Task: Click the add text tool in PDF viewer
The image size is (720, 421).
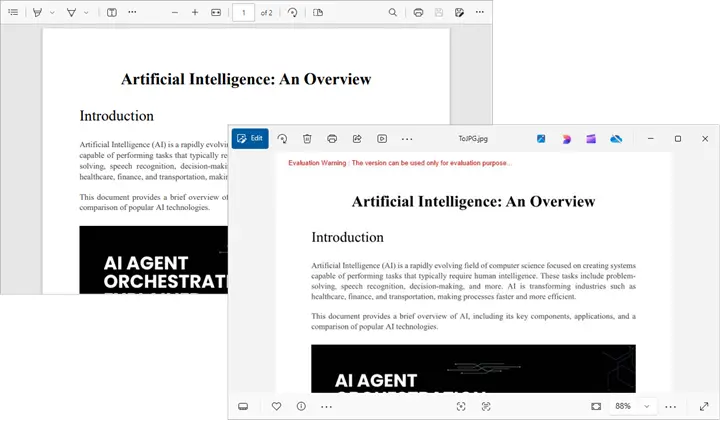Action: [x=112, y=12]
